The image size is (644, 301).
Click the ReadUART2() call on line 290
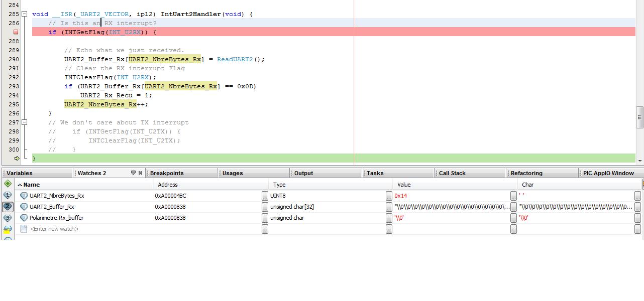241,59
